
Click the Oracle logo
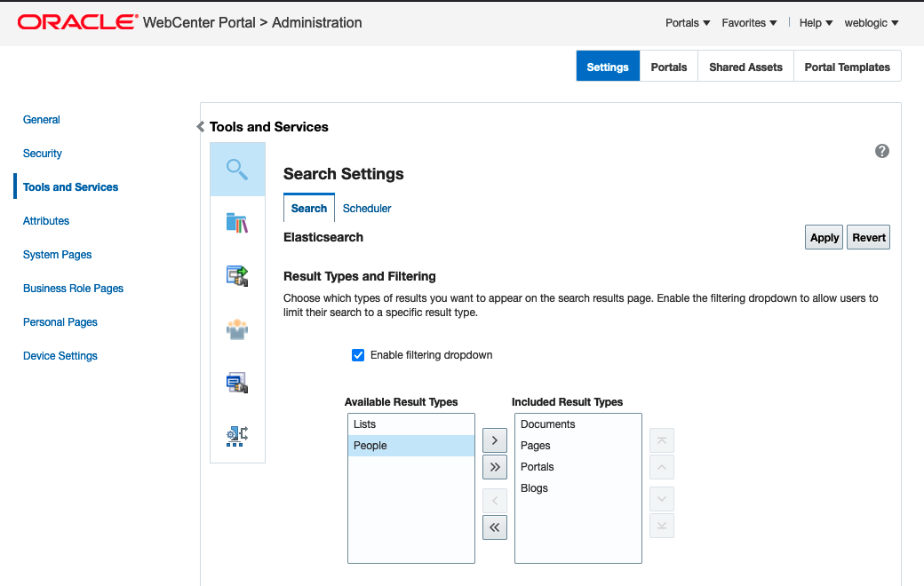pos(78,22)
